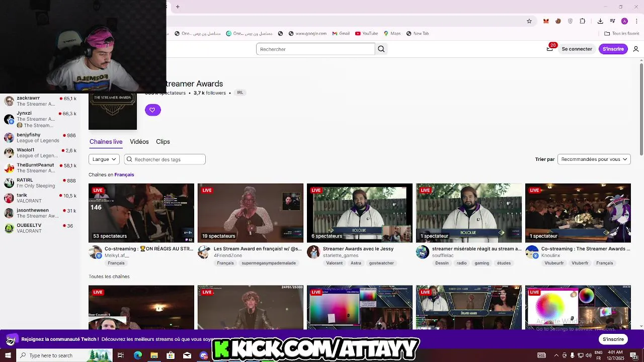
Task: Expand the Langue filter dropdown
Action: [104, 159]
